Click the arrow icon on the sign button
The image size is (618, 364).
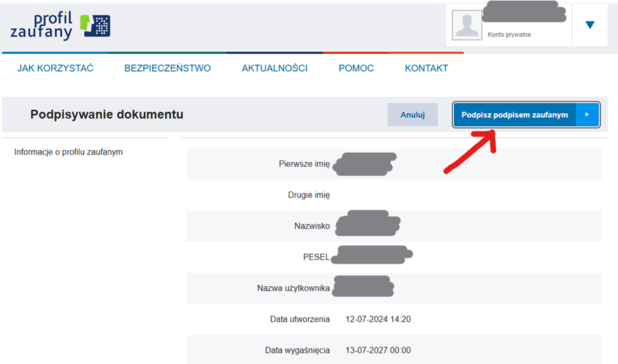click(587, 115)
